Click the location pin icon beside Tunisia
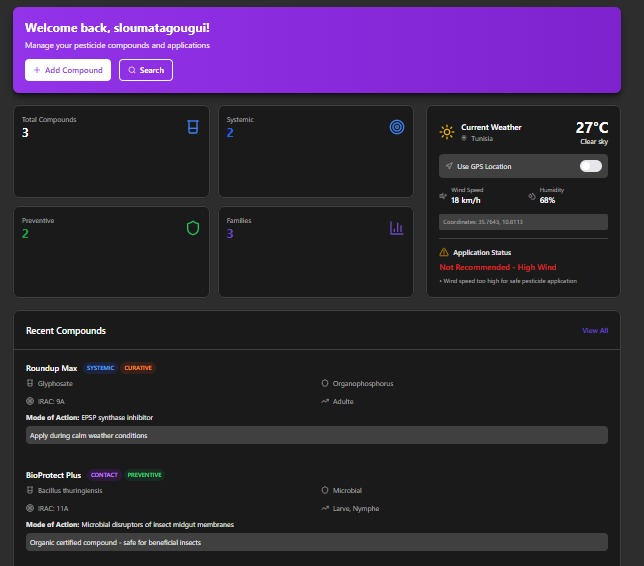Screen dimensions: 644x566 (x=464, y=138)
